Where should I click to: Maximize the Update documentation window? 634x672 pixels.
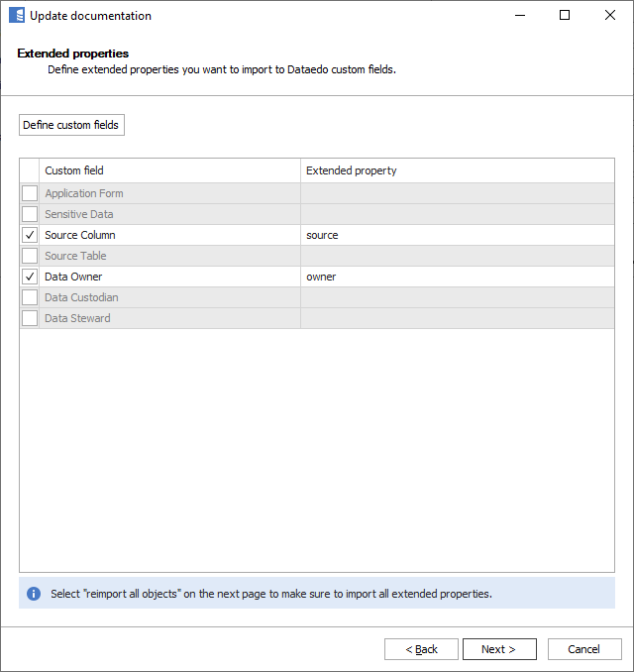(565, 16)
